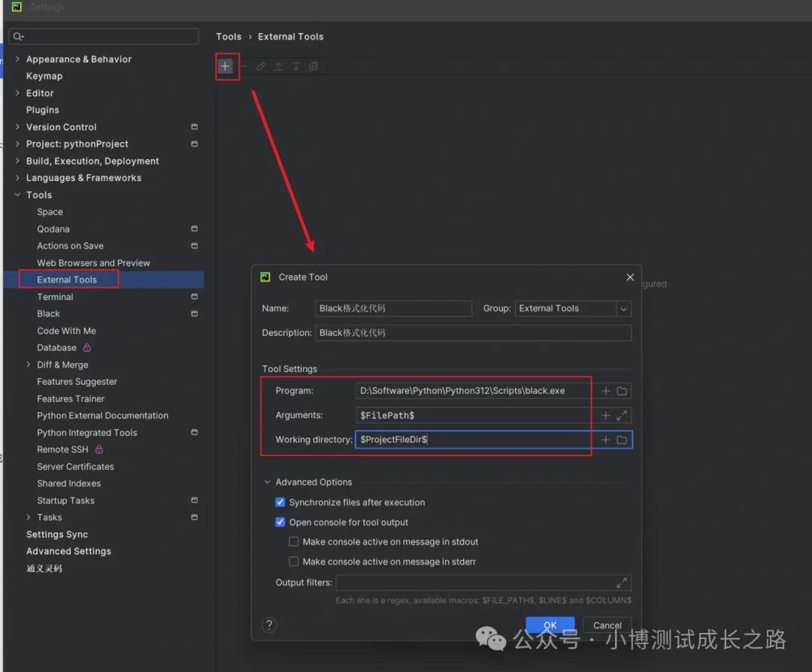Screen dimensions: 812x672
Task: Select Advanced Settings in settings tree
Action: (68, 552)
